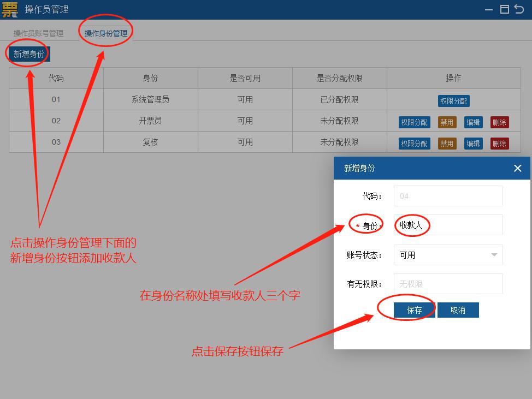The image size is (532, 399).
Task: Click 权限分配 on the 复核 row
Action: pos(413,142)
